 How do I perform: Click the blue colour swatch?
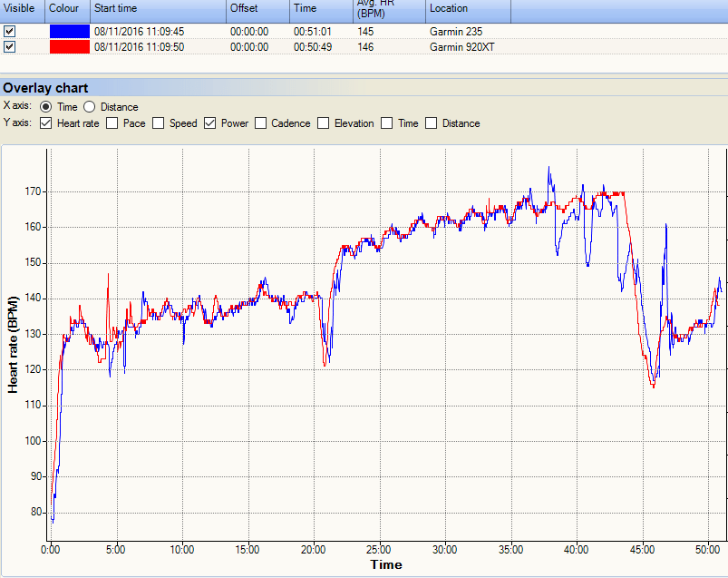[x=70, y=31]
